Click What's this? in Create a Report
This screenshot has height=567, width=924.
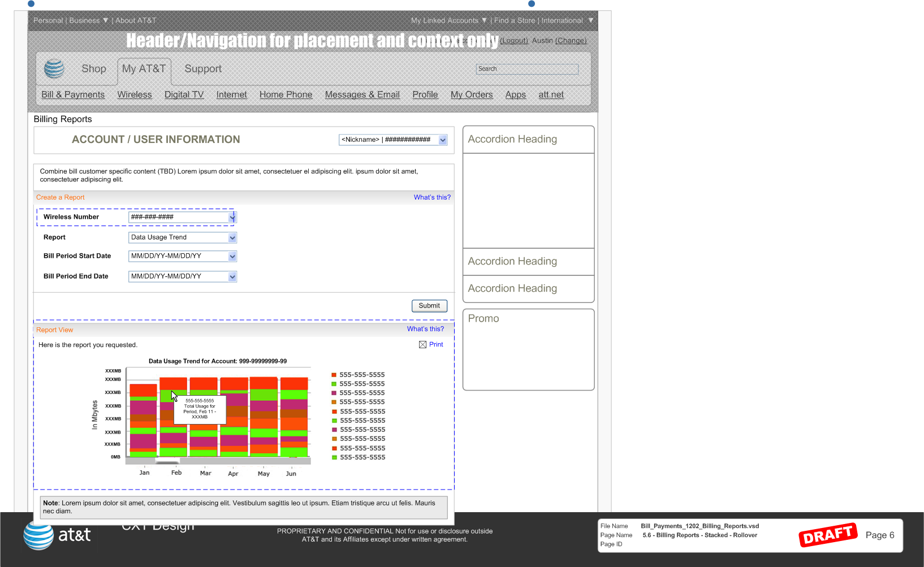432,197
